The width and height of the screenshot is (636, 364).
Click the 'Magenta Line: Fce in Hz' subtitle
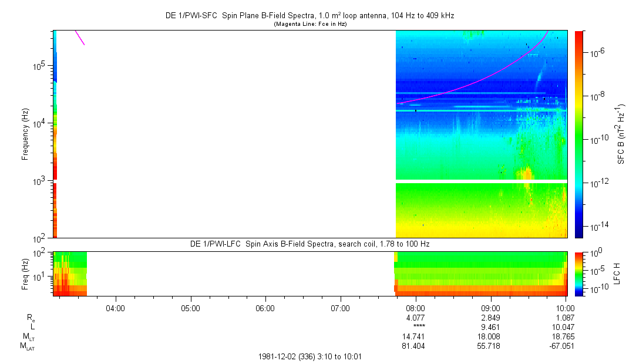coord(311,24)
